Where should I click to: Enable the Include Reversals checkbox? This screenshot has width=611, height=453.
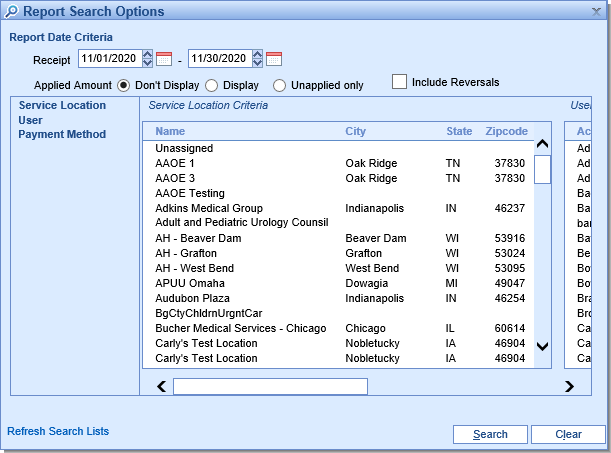click(x=400, y=82)
